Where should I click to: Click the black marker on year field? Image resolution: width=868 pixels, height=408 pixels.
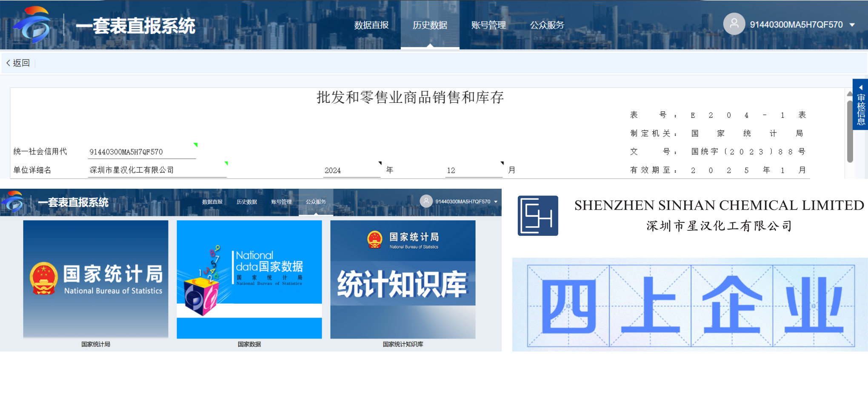tap(380, 163)
